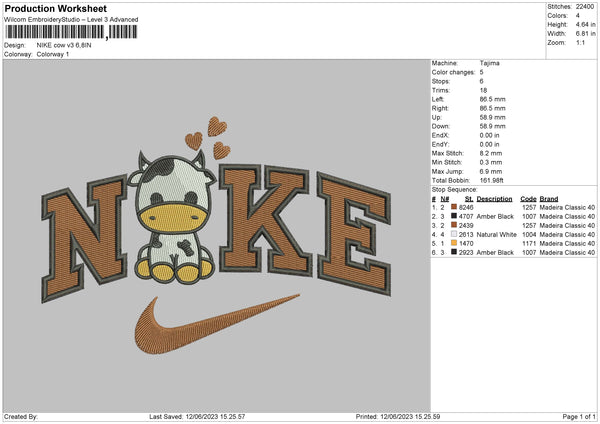Click stitch count 8246 in stop row 1
Viewport: 600px width, 424px height.
tap(466, 207)
